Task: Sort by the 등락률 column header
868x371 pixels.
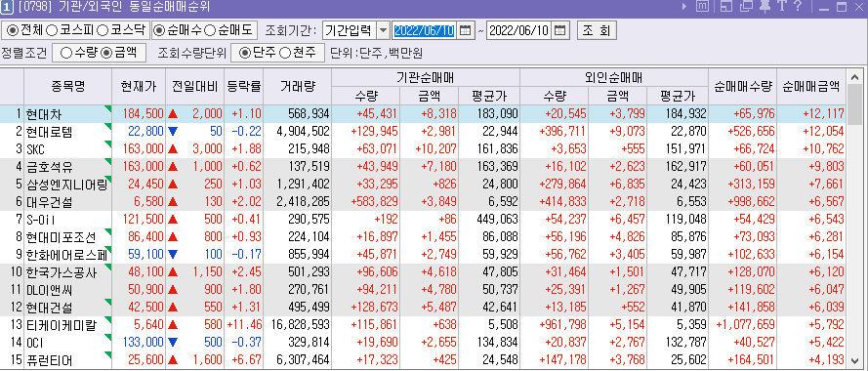Action: 243,86
